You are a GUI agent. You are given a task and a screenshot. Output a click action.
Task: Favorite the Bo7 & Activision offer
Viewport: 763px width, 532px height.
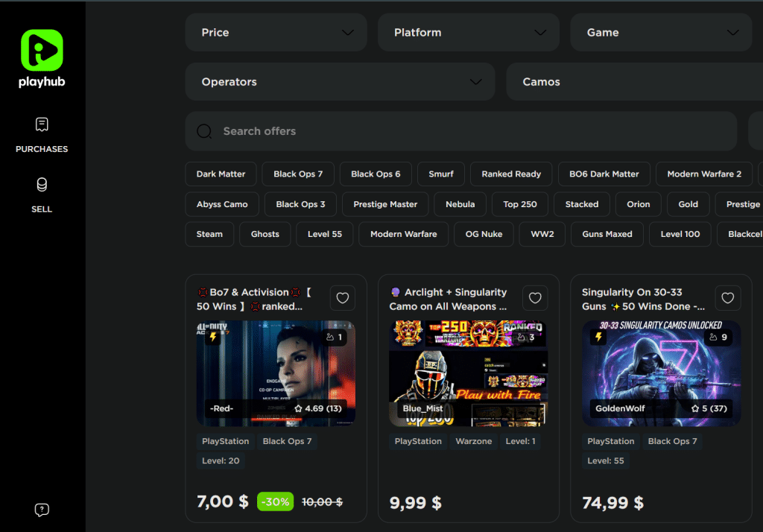click(343, 298)
